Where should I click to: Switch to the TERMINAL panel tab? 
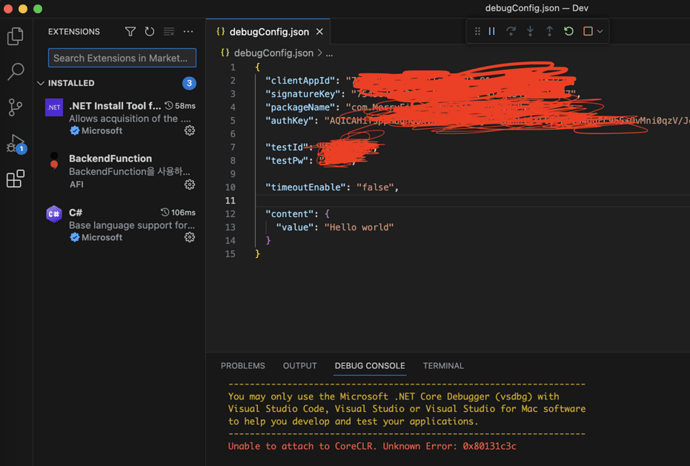tap(443, 366)
